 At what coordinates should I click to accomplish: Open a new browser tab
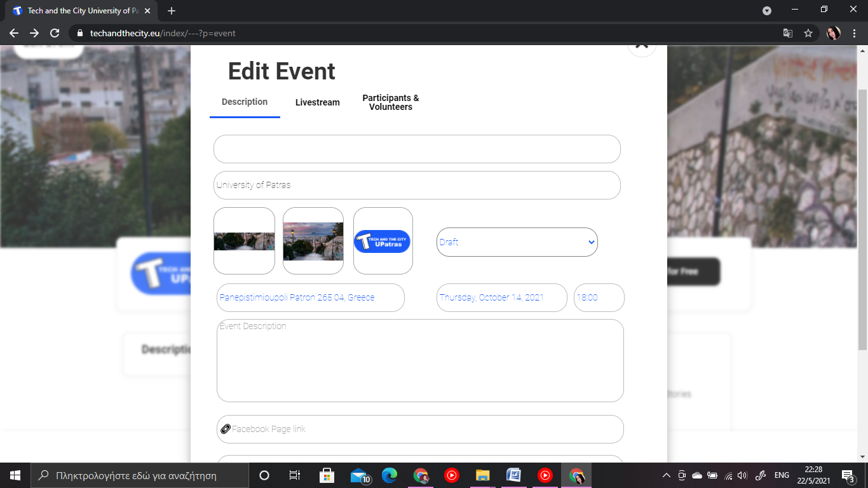click(x=172, y=11)
